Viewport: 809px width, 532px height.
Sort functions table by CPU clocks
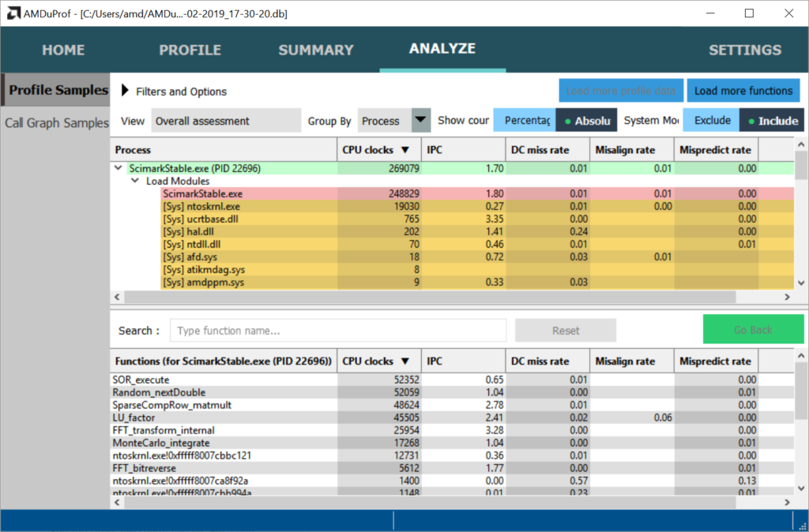[379, 362]
